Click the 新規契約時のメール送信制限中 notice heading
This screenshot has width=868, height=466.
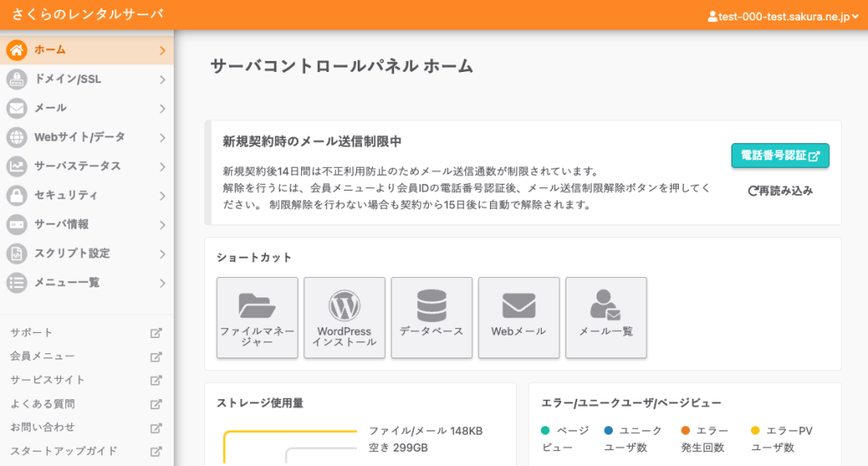312,141
